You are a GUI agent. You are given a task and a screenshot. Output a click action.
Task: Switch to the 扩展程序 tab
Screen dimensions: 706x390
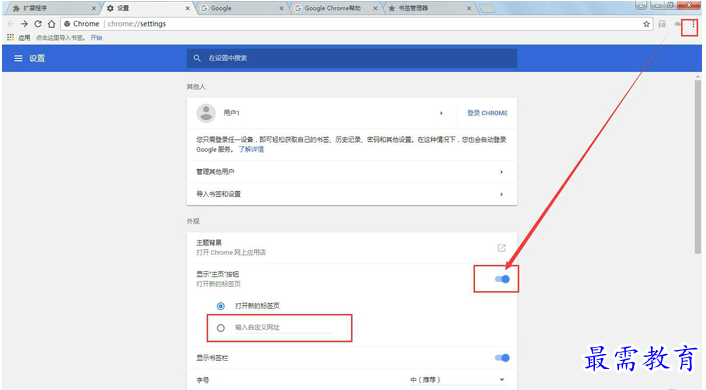point(52,8)
